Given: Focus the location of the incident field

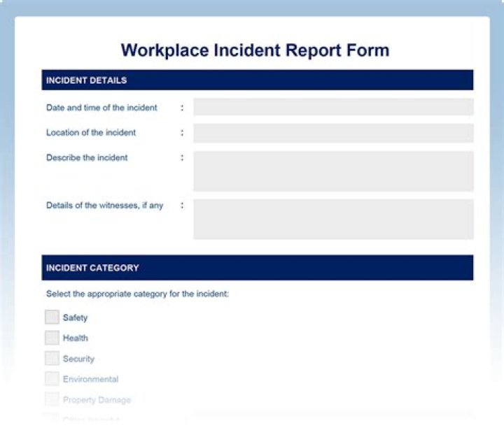Looking at the screenshot, I should pos(333,133).
